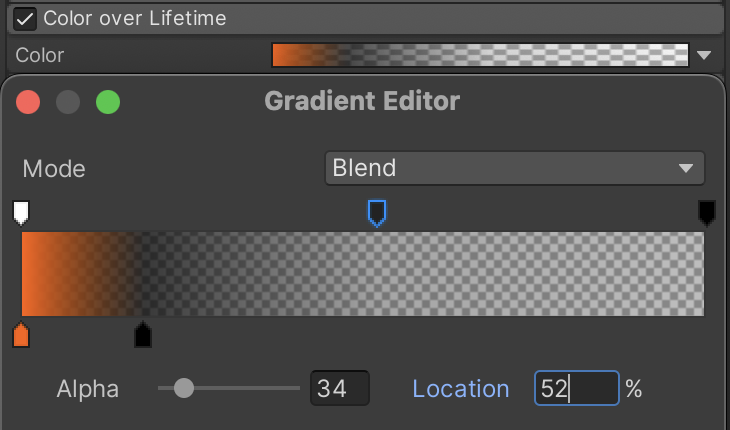Screen dimensions: 730x430
Task: Open the Mode dropdown showing Blend
Action: click(x=514, y=168)
